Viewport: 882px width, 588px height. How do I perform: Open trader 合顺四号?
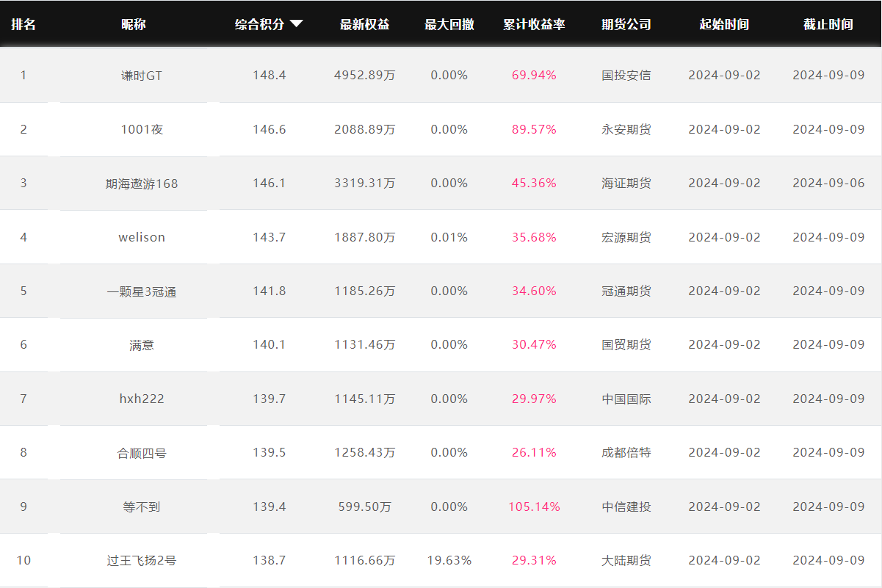point(142,452)
